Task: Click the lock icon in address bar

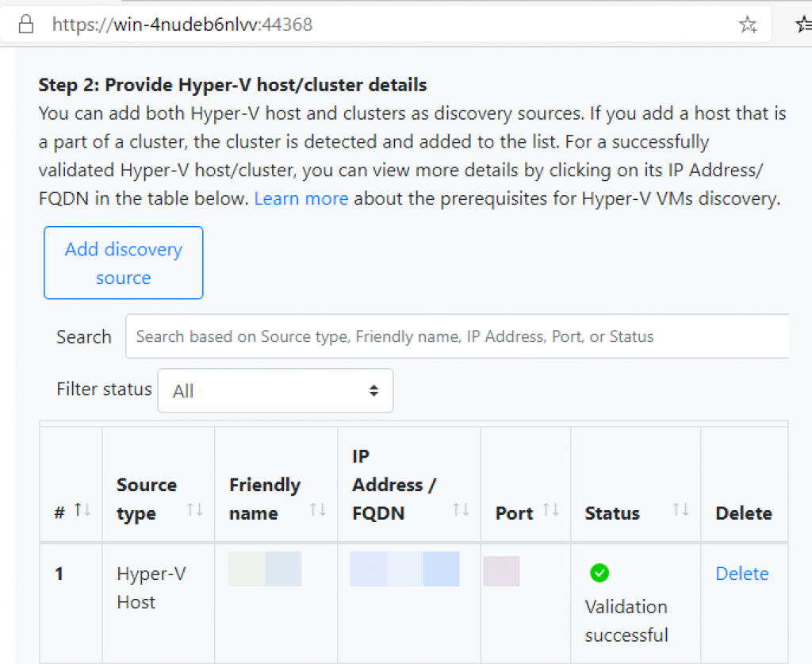Action: pyautogui.click(x=26, y=25)
